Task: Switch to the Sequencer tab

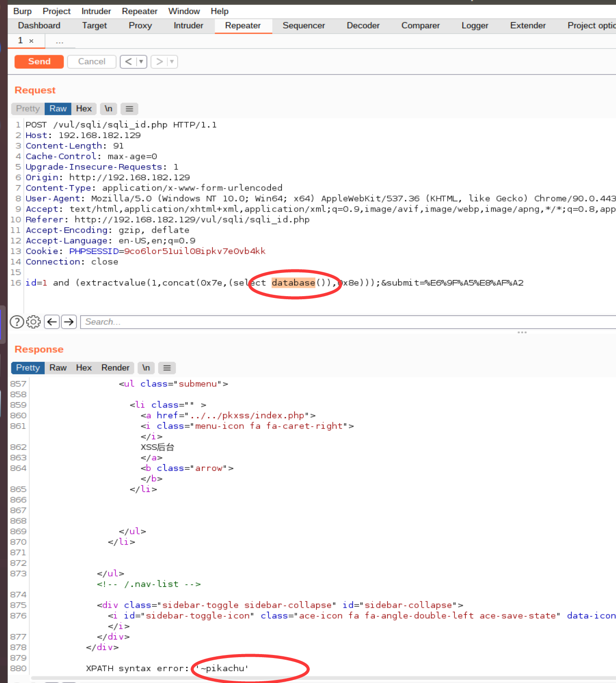Action: coord(303,25)
